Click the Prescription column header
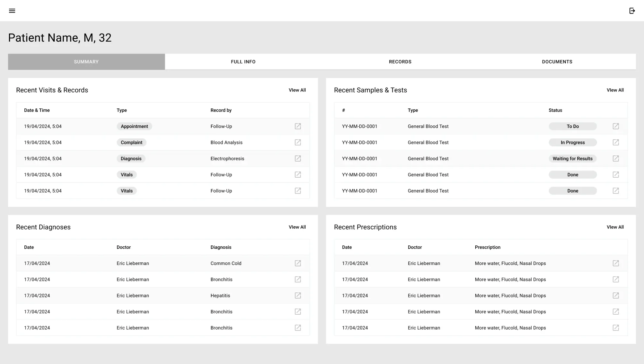Screen dimensions: 644x364 point(488,247)
